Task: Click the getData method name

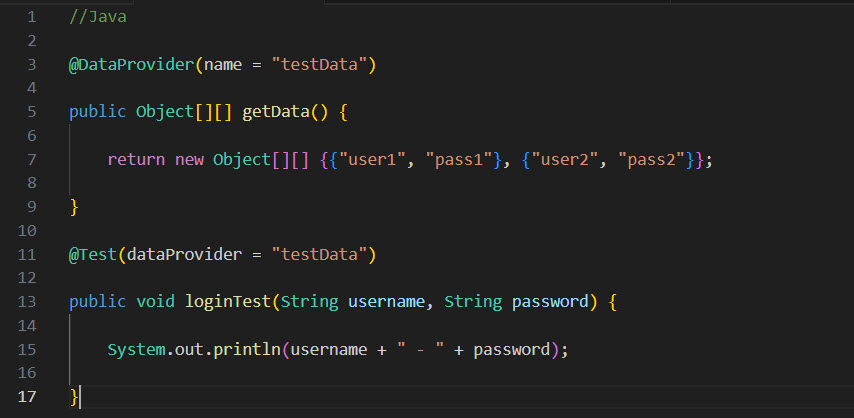Action: [275, 112]
